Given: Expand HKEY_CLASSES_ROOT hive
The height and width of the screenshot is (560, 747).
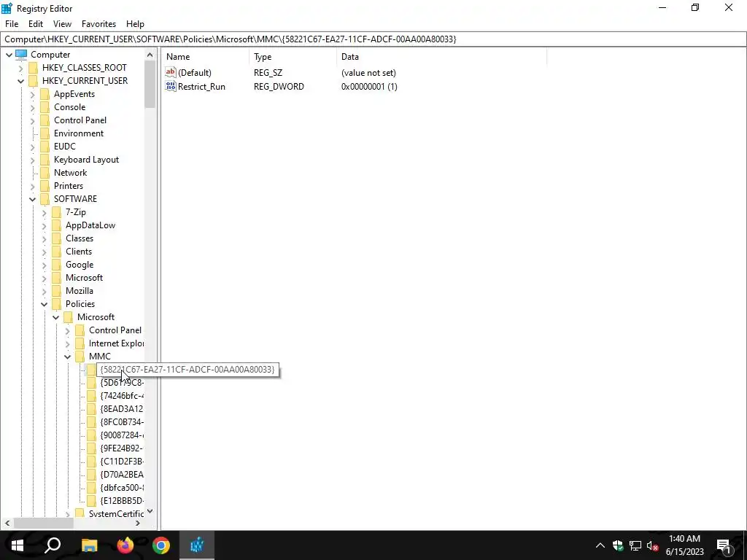Looking at the screenshot, I should click(x=20, y=68).
